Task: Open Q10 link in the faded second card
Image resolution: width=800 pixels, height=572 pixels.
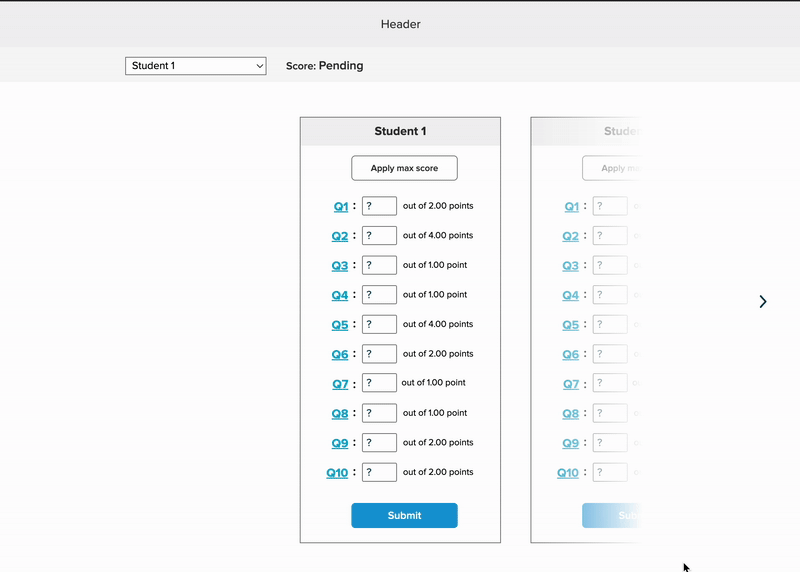Action: [568, 473]
